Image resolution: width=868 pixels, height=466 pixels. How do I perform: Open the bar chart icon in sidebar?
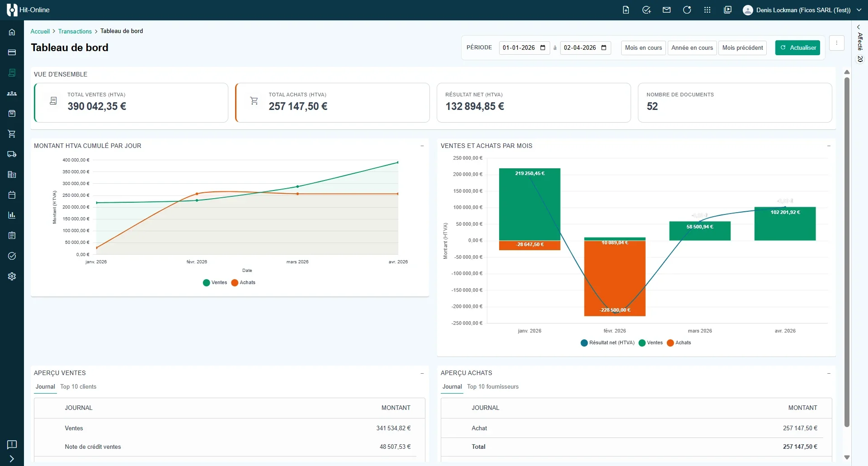(12, 215)
